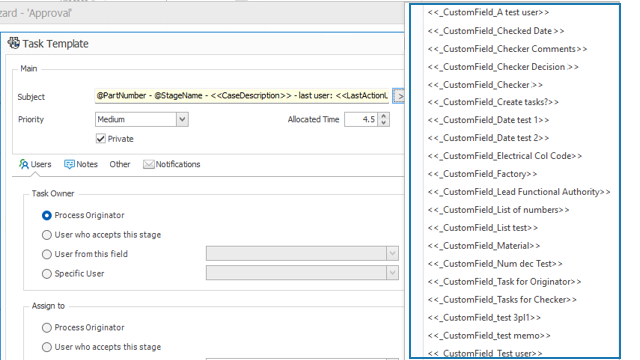
Task: Switch to the Other tab
Action: click(120, 164)
